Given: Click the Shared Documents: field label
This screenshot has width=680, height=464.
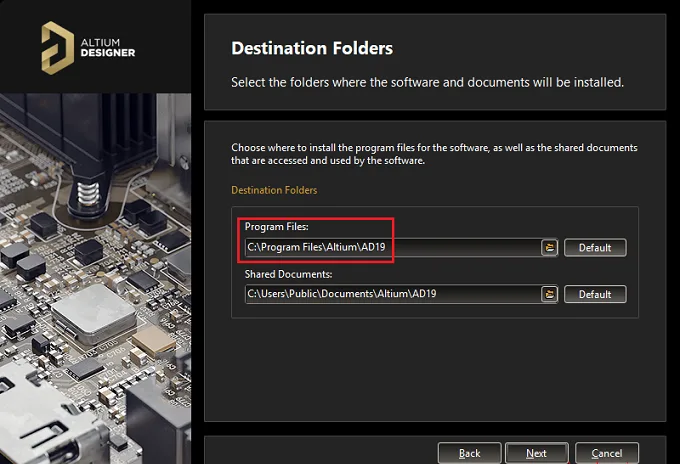Looking at the screenshot, I should coord(288,274).
